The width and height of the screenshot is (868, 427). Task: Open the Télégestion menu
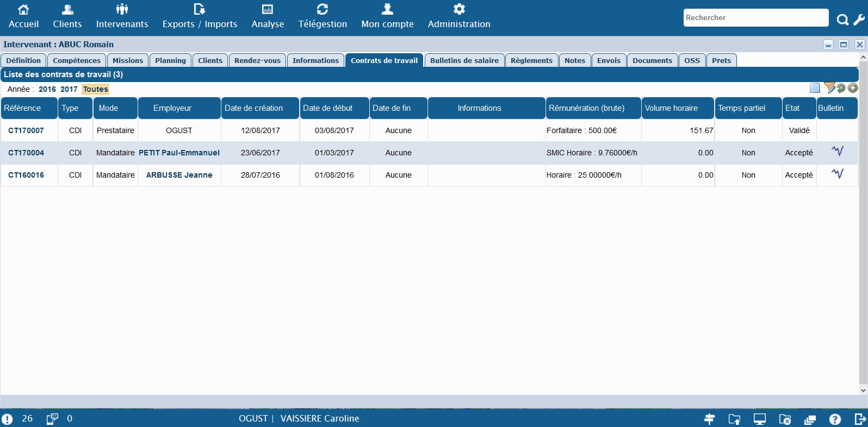(x=323, y=16)
